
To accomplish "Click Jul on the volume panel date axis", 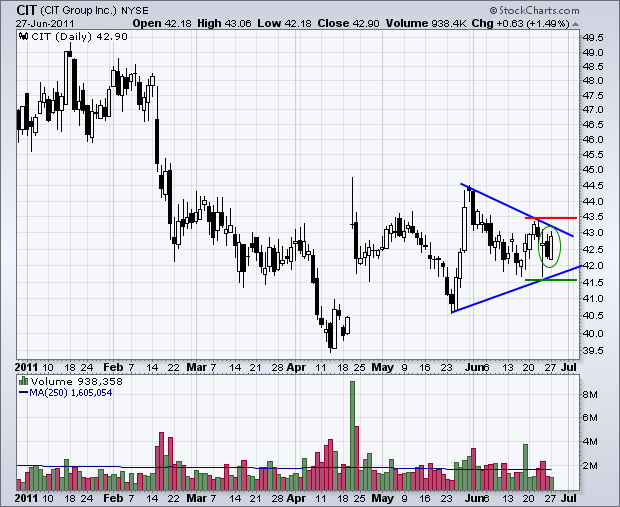I will pyautogui.click(x=569, y=498).
